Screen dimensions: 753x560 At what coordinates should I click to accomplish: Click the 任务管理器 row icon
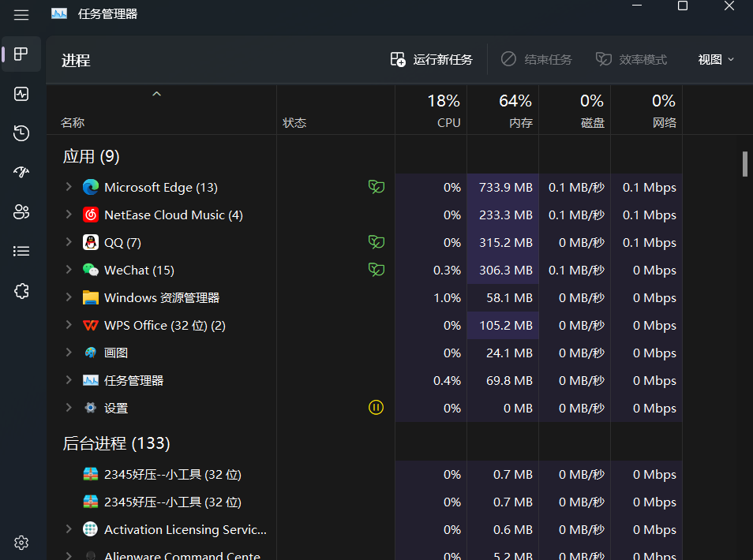[90, 380]
